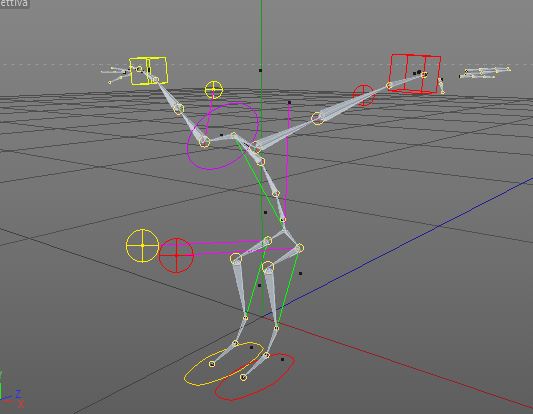This screenshot has height=414, width=533.
Task: Select toe joint inside the yellow foot ellipse
Action: [x=212, y=364]
